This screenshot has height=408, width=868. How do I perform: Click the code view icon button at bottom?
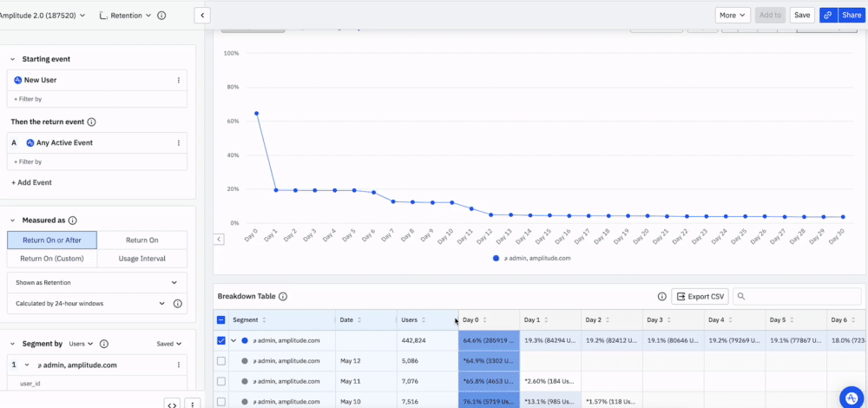pos(172,405)
